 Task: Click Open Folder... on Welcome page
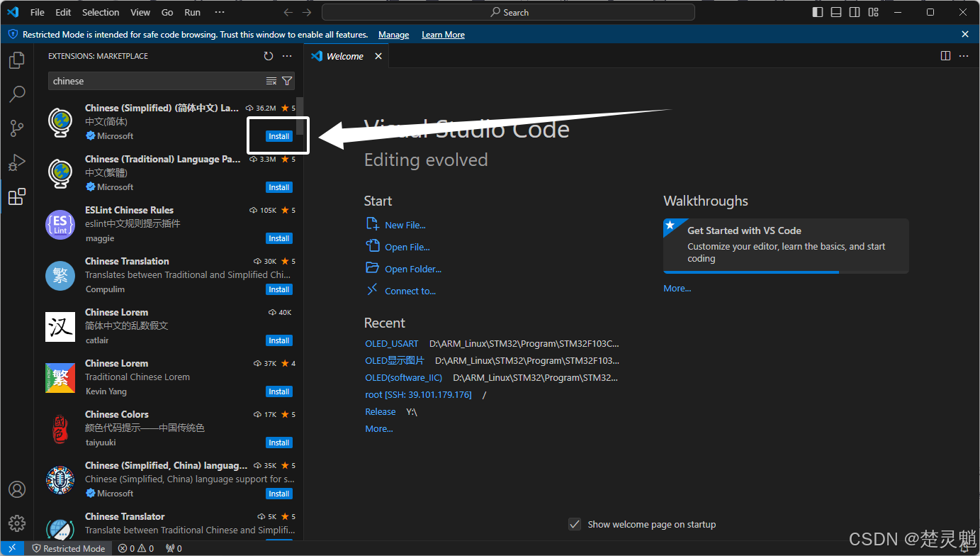click(x=413, y=269)
